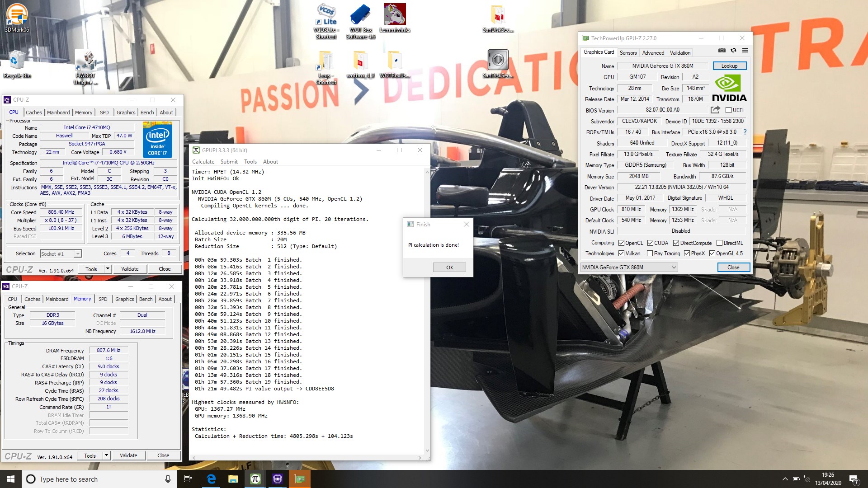
Task: Click the microphone icon in the search box
Action: (168, 479)
